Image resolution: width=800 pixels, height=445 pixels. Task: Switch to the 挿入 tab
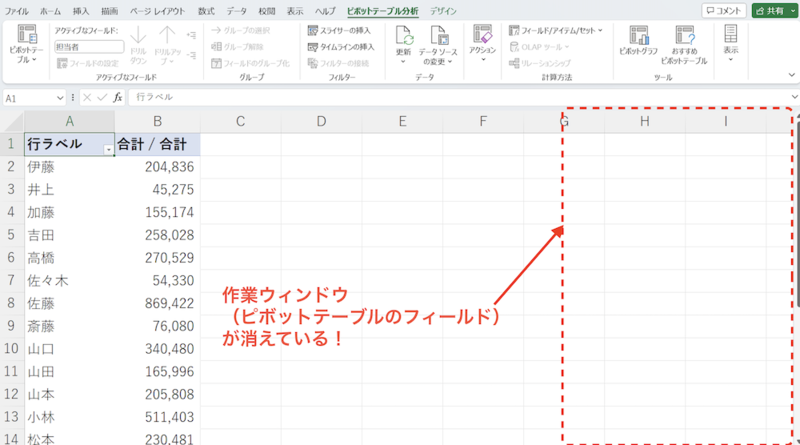81,11
